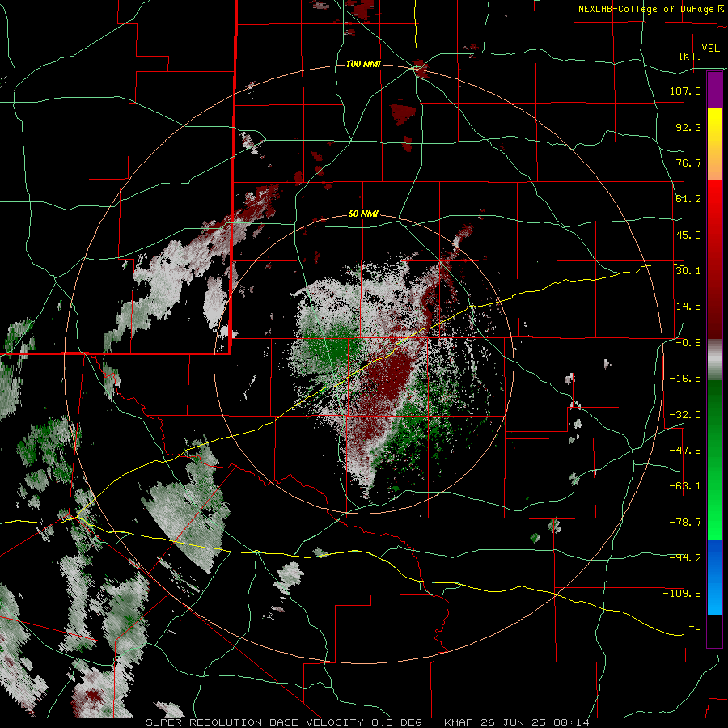Pick the red segment of the velocity scale
Image resolution: width=728 pixels, height=728 pixels.
(714, 259)
